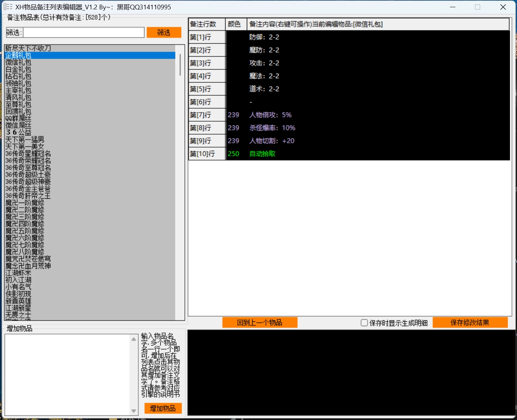Click 保存修改结果 save button
This screenshot has height=420, width=517.
[x=470, y=322]
